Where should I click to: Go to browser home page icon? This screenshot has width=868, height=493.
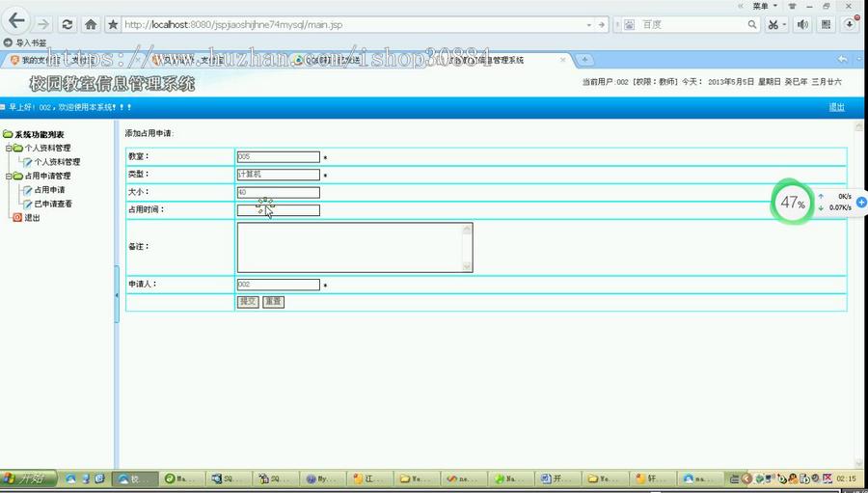90,24
